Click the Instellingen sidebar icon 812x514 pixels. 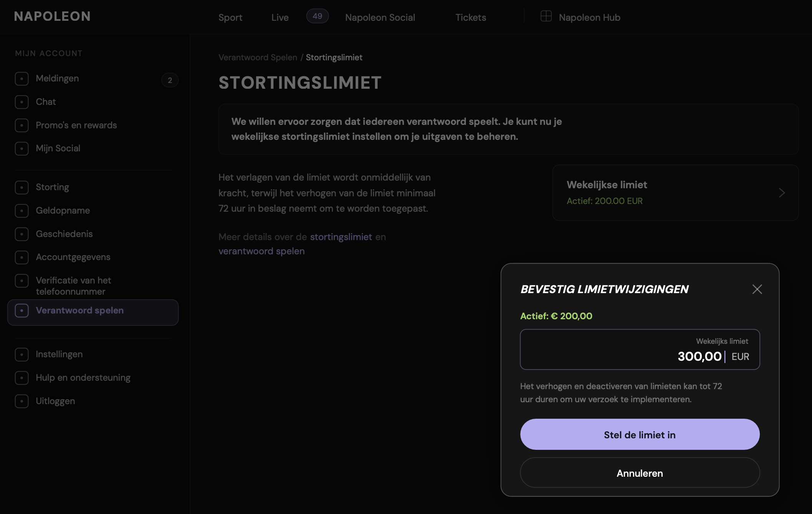coord(22,355)
